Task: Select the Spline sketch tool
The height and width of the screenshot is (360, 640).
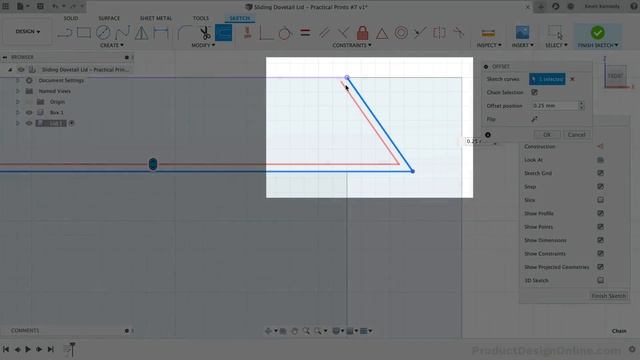Action: [122, 33]
